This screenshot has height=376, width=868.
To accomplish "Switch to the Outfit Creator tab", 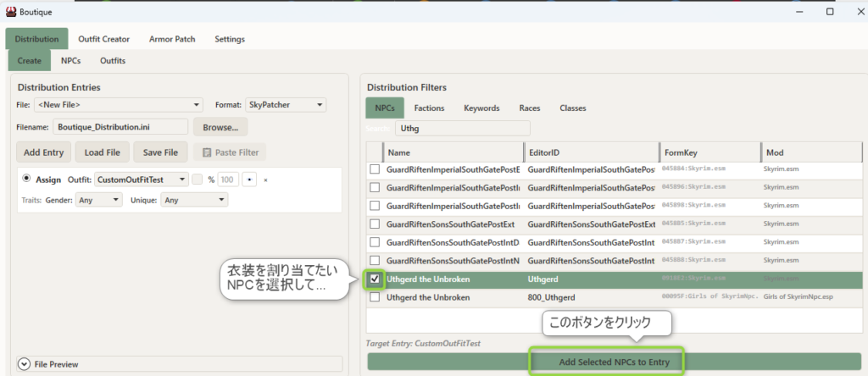I will click(103, 39).
